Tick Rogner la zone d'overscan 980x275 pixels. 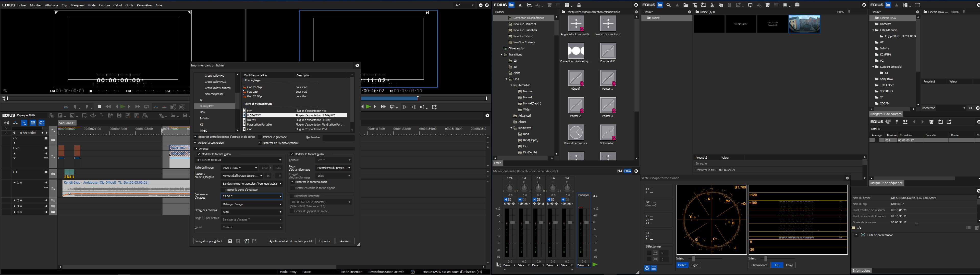223,189
